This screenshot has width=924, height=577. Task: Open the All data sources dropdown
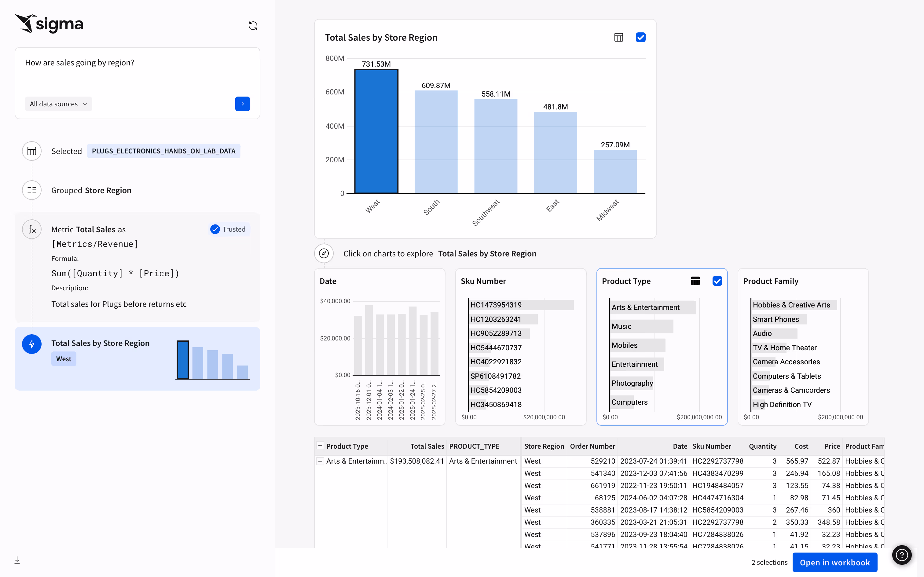pyautogui.click(x=58, y=103)
